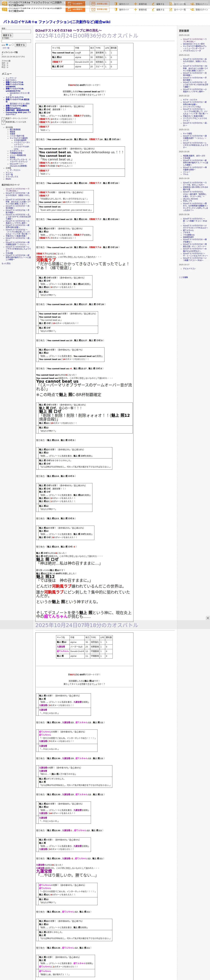This screenshot has height=980, width=210.
Task: Open キャラ相性 in update history
Action: 188,134
